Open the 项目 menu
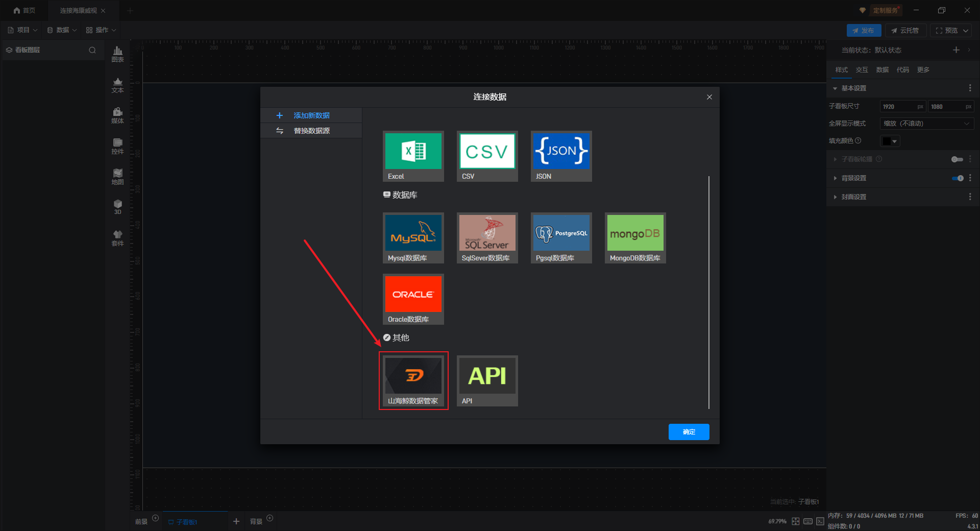980x531 pixels. [22, 30]
